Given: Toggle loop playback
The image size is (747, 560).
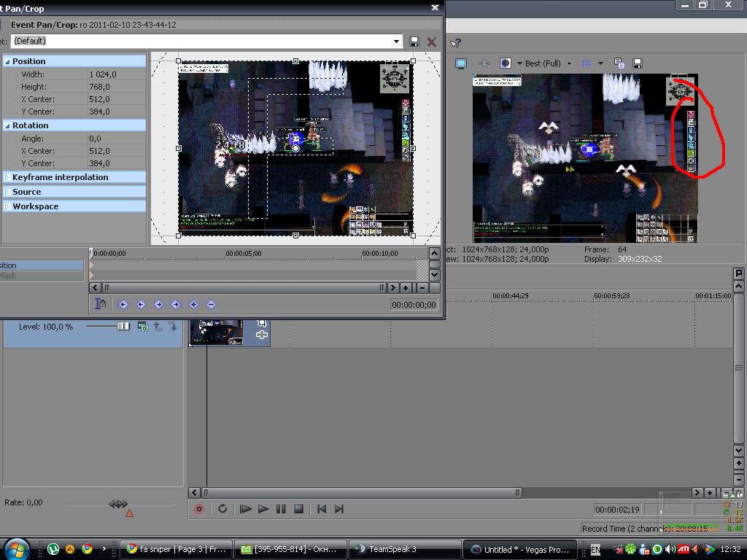Looking at the screenshot, I should click(222, 509).
